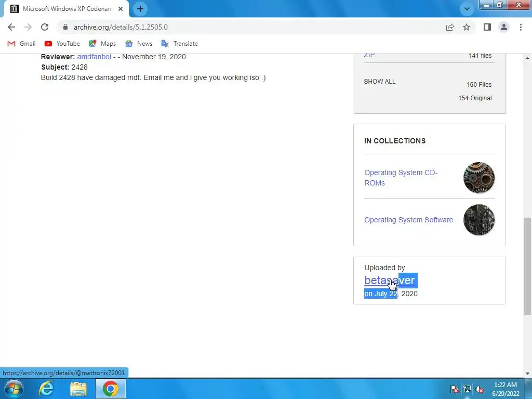
Task: Click the 'on July 22, 2020' upload date
Action: click(x=391, y=294)
